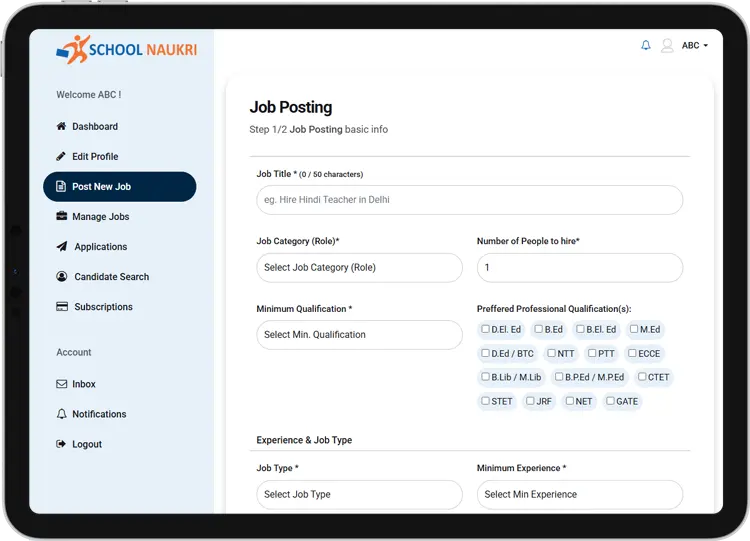Tick the CTET qualification checkbox
This screenshot has height=541, width=750.
[x=642, y=377]
